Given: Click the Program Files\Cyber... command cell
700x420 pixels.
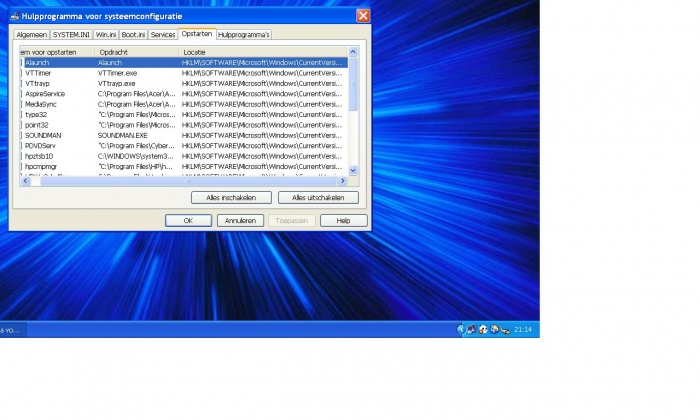Looking at the screenshot, I should [136, 146].
